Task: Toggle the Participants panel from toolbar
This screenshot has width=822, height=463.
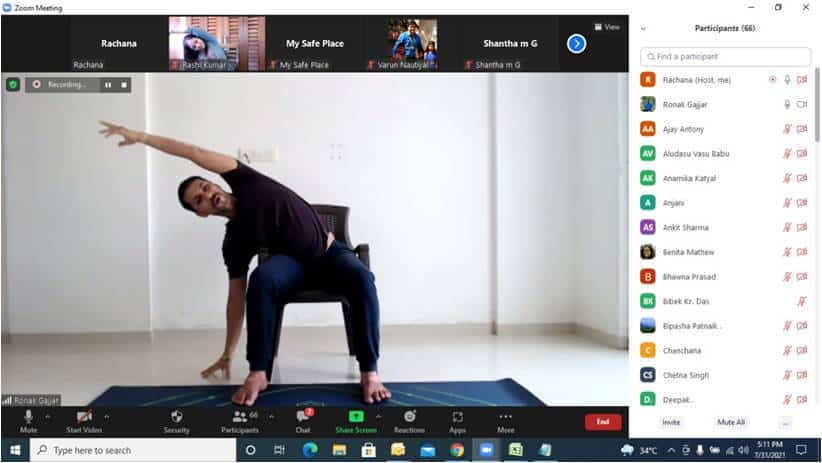Action: [x=240, y=420]
